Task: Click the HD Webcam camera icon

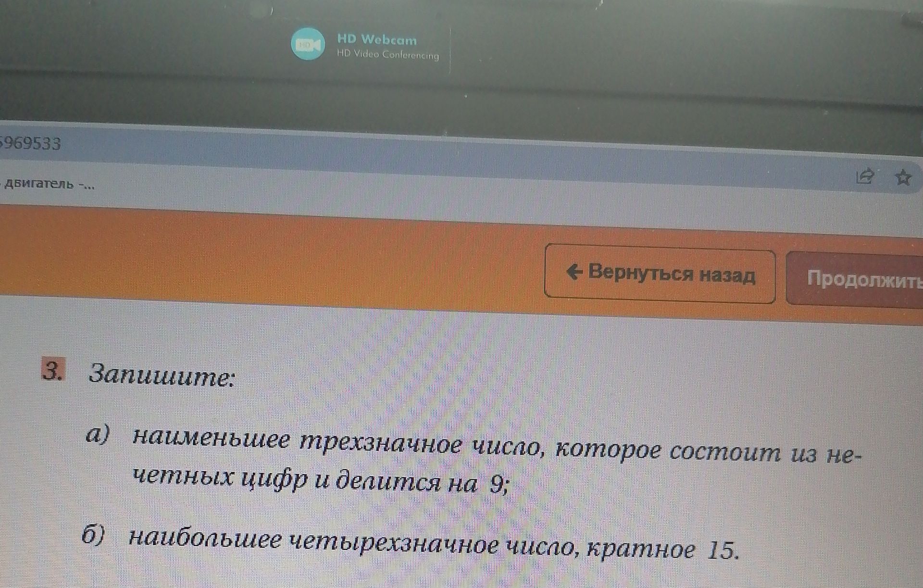Action: (308, 44)
